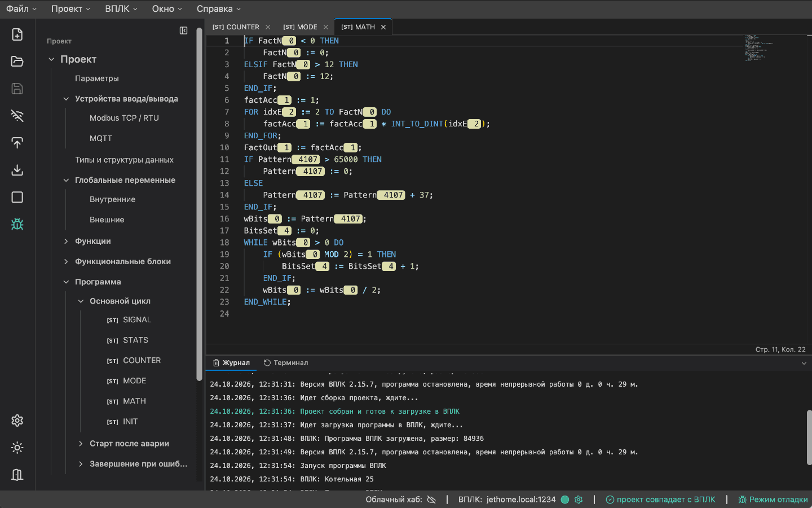
Task: Click проект совпадает с ВПЛК status
Action: [x=660, y=500]
